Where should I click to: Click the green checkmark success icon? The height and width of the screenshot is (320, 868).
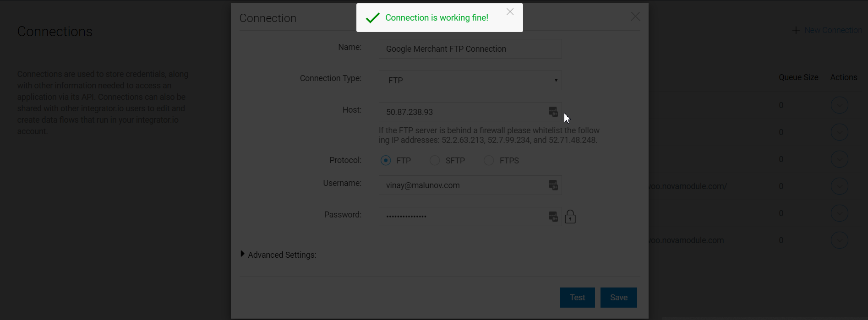coord(373,18)
